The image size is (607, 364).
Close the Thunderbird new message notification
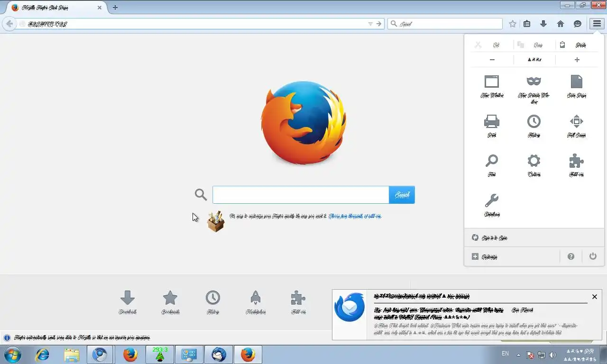595,297
